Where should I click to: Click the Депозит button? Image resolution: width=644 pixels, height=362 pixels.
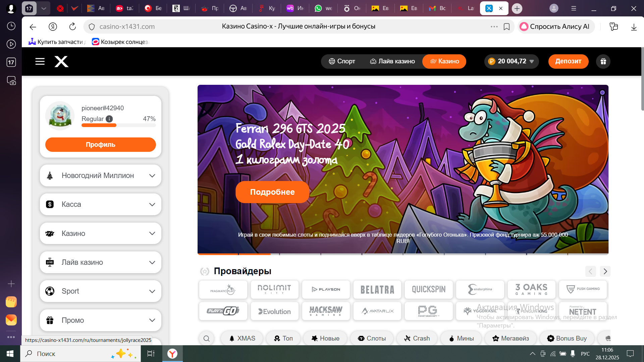(x=568, y=61)
